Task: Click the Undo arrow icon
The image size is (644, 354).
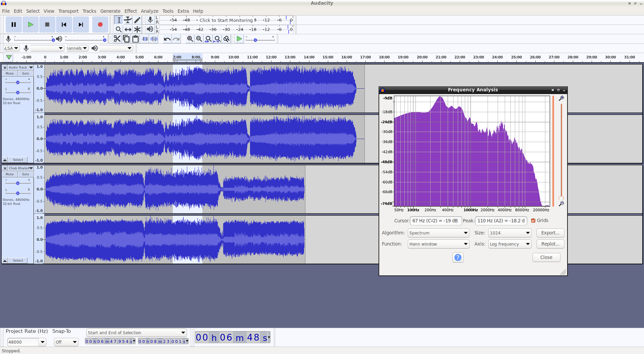Action: (167, 39)
